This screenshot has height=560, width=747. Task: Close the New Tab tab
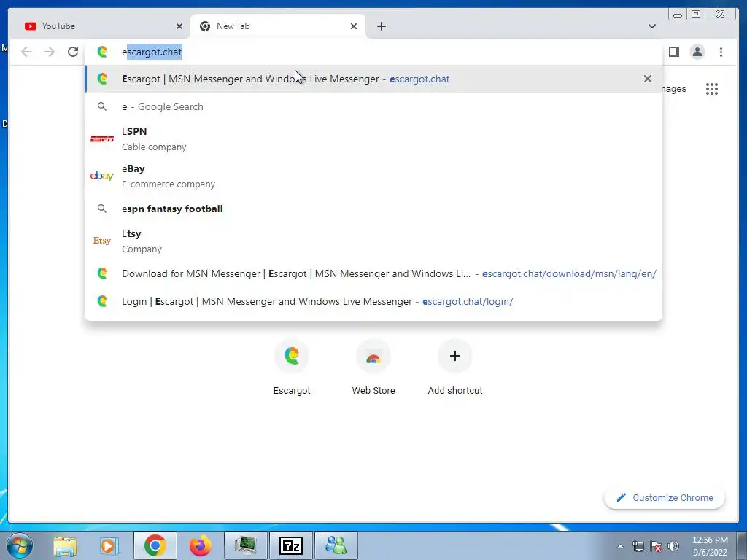pos(354,26)
